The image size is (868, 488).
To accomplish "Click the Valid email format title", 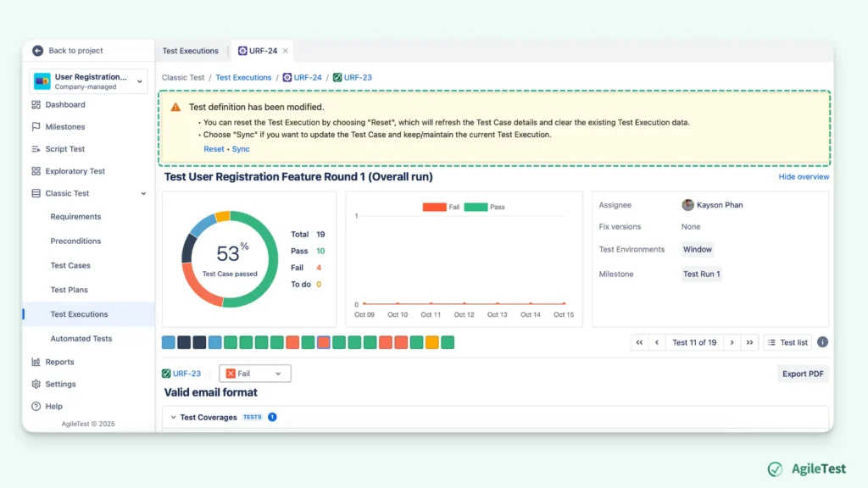I will 211,392.
